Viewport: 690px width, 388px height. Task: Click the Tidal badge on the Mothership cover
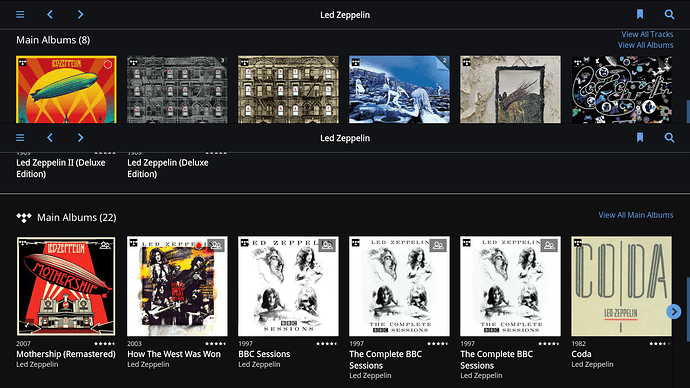[x=23, y=243]
